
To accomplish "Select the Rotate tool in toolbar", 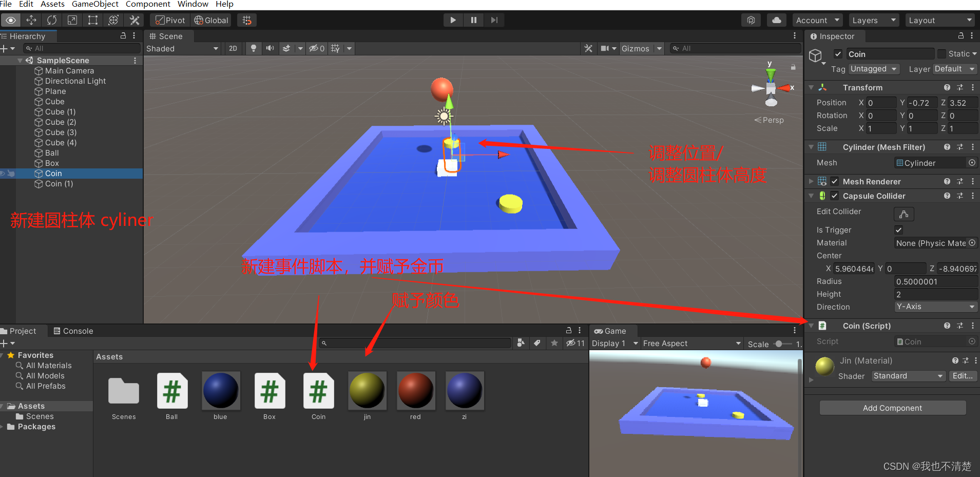I will point(52,20).
